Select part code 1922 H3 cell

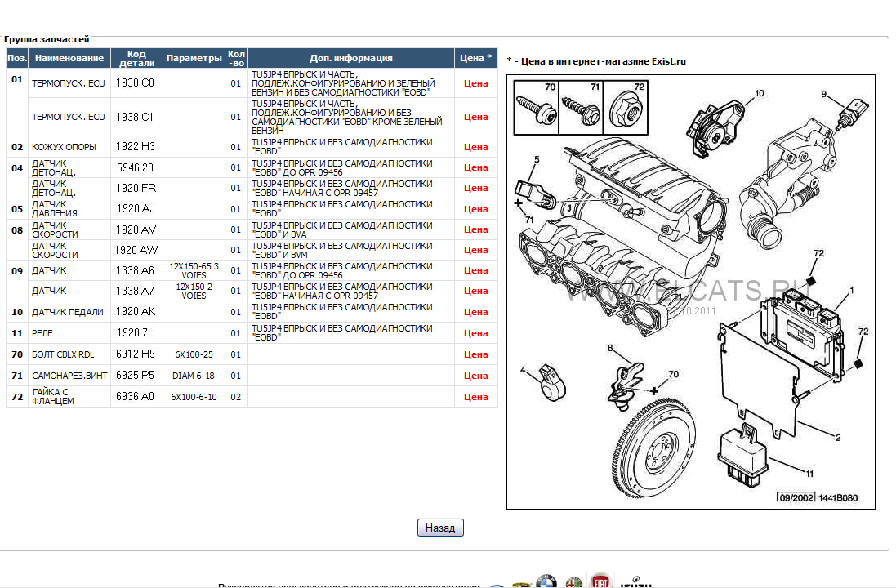click(x=136, y=147)
